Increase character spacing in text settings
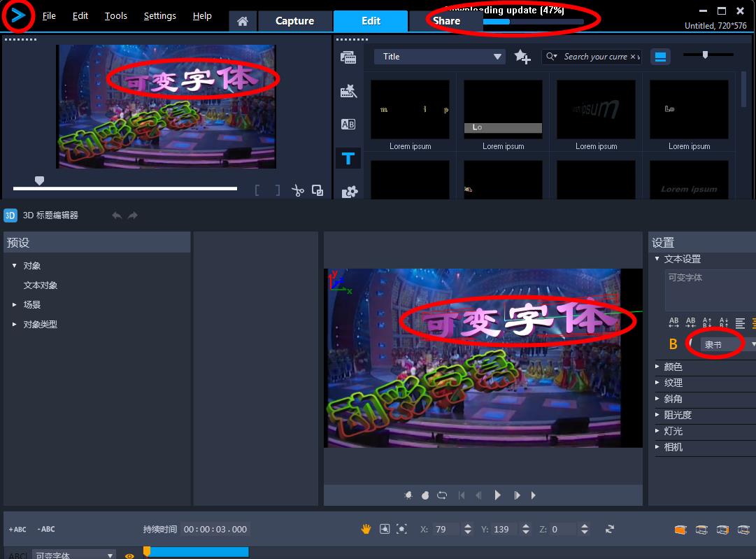The width and height of the screenshot is (756, 559). [x=674, y=323]
